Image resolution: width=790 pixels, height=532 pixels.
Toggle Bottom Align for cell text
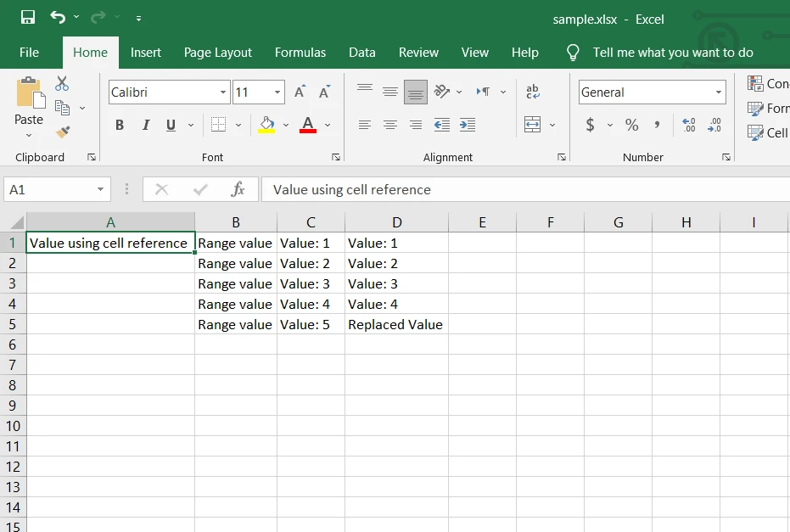click(x=416, y=92)
